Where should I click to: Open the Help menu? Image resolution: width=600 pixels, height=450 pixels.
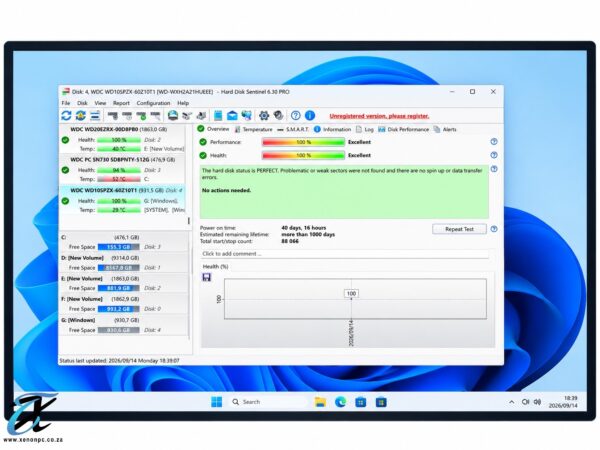(183, 103)
